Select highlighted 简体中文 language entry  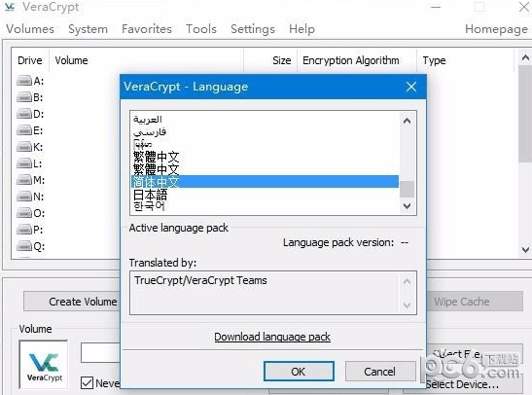pyautogui.click(x=265, y=182)
